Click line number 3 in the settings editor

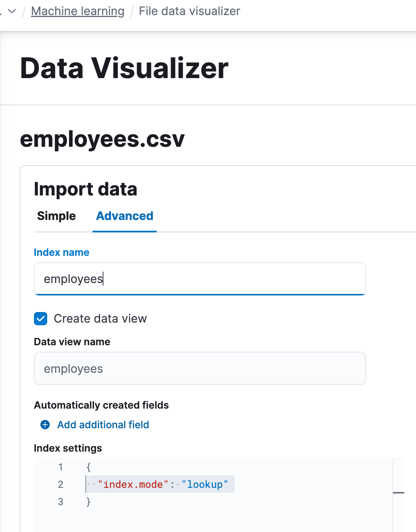click(60, 502)
